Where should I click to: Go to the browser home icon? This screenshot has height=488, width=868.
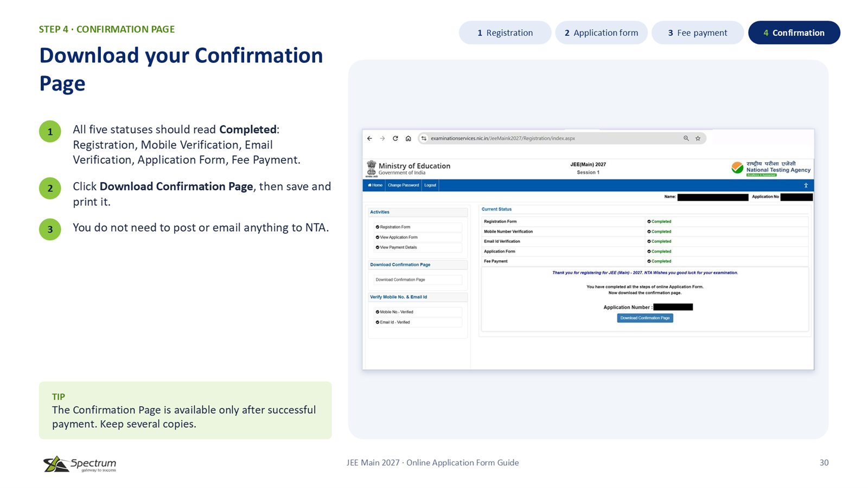[x=409, y=138]
